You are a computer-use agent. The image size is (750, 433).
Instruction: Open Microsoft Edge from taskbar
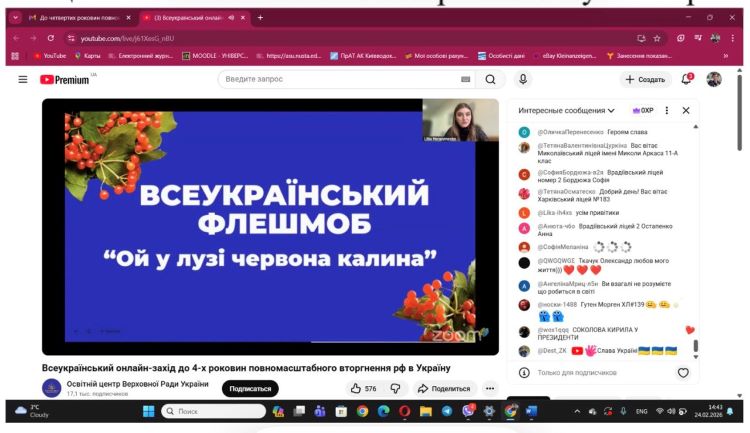click(383, 411)
